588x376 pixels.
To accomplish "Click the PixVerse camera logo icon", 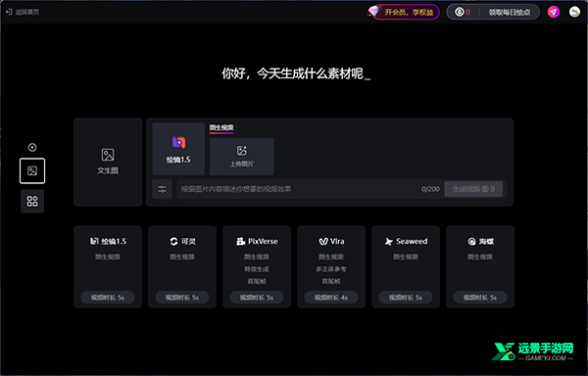I will pyautogui.click(x=240, y=242).
